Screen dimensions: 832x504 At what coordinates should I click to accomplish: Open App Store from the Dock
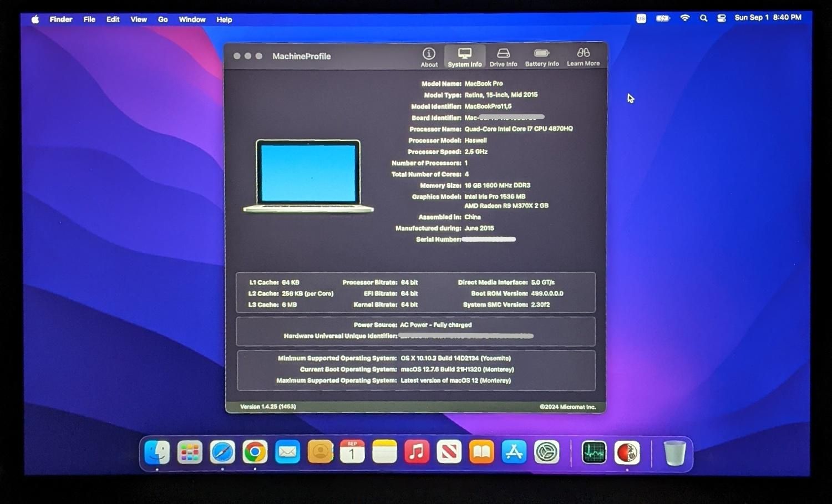(x=514, y=452)
